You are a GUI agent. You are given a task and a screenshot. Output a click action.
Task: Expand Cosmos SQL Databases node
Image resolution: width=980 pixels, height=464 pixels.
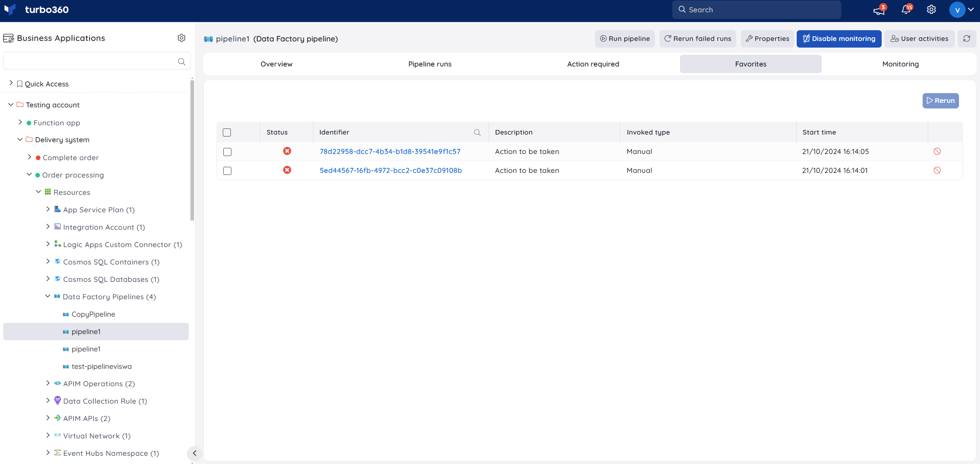[48, 279]
